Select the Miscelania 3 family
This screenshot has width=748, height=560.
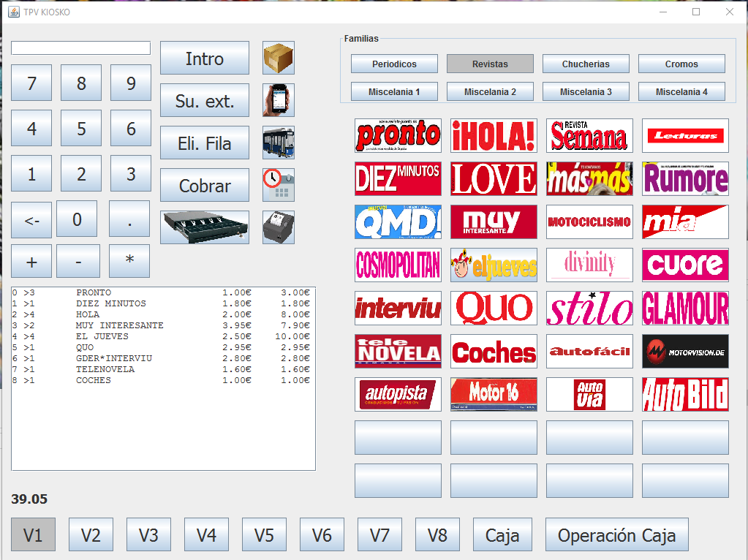(586, 92)
